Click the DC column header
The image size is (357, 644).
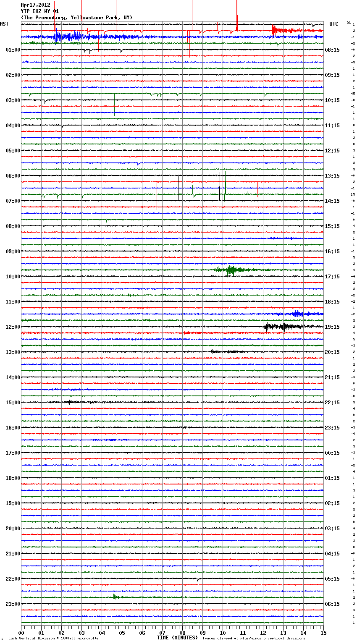pos(349,23)
